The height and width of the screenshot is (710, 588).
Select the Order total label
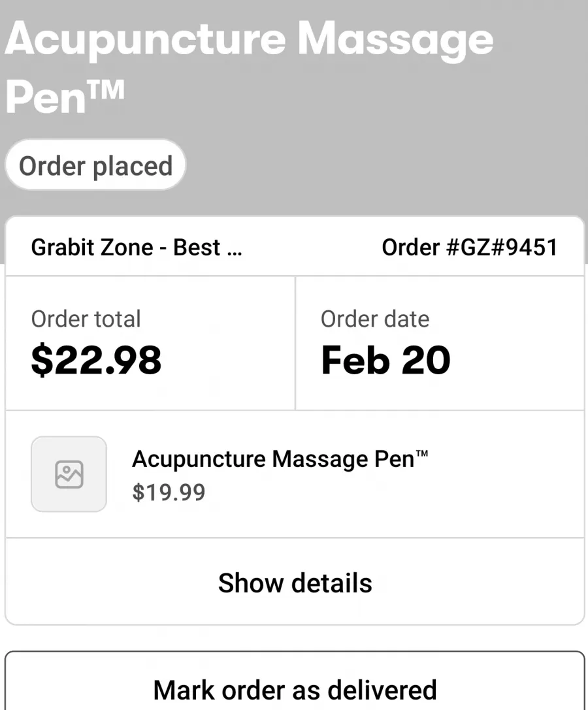[x=86, y=319]
